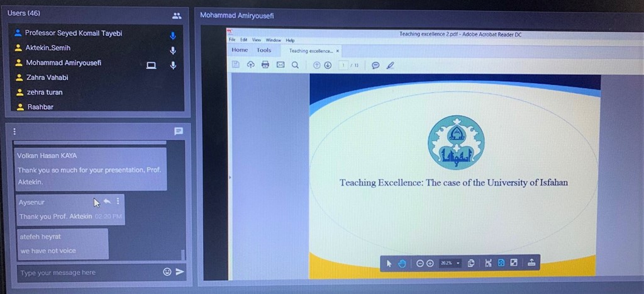Click the add comment icon

tap(375, 65)
